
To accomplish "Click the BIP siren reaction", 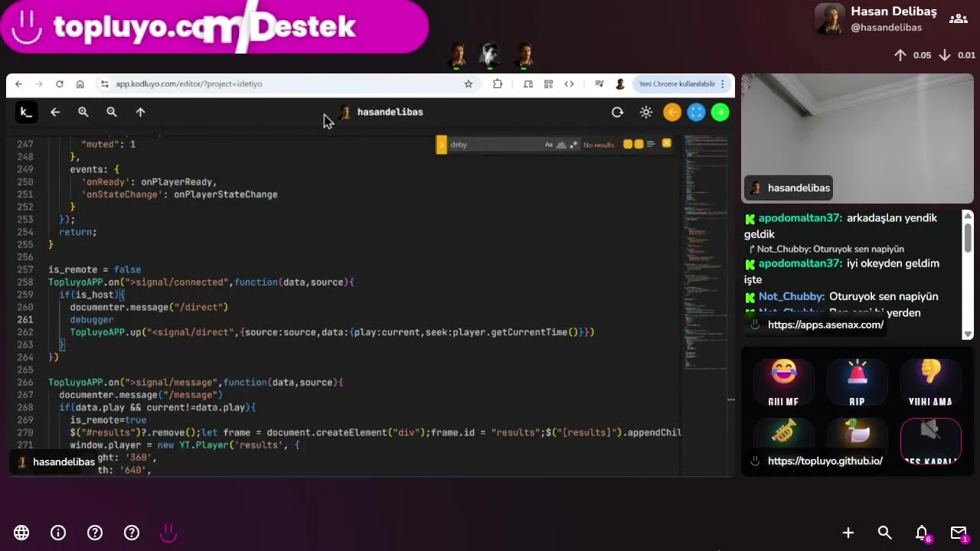I will click(857, 383).
